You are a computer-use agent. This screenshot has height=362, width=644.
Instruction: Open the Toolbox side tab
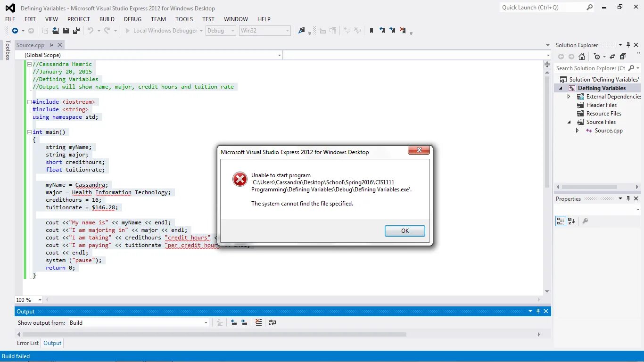point(8,50)
